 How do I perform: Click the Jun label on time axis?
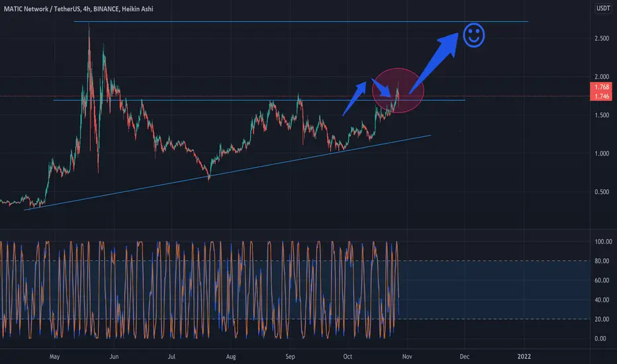[114, 357]
